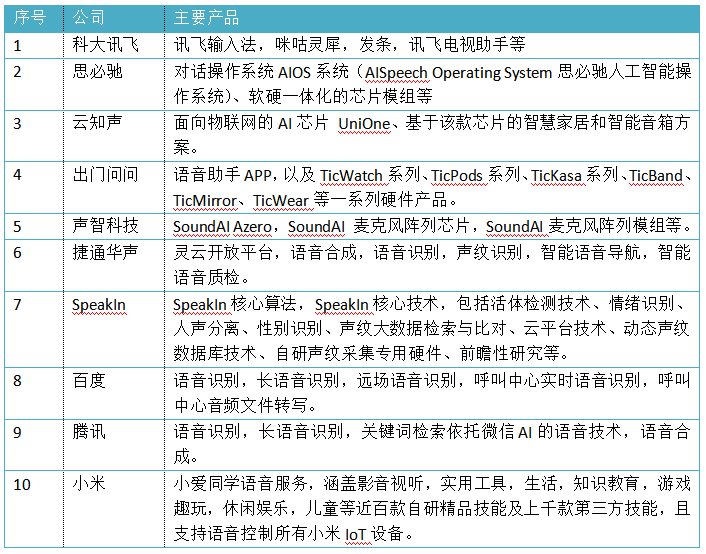Image resolution: width=706 pixels, height=554 pixels.
Task: Click the word TicWear
Action: coord(281,200)
